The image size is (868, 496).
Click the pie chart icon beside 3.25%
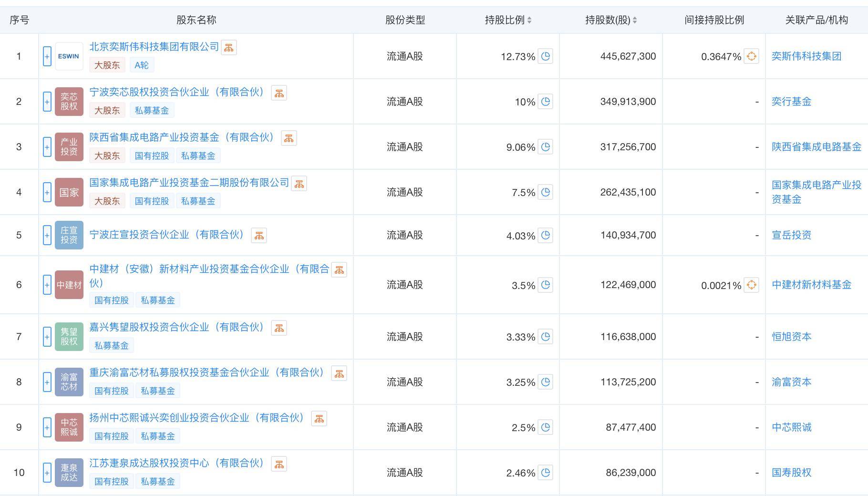(545, 382)
